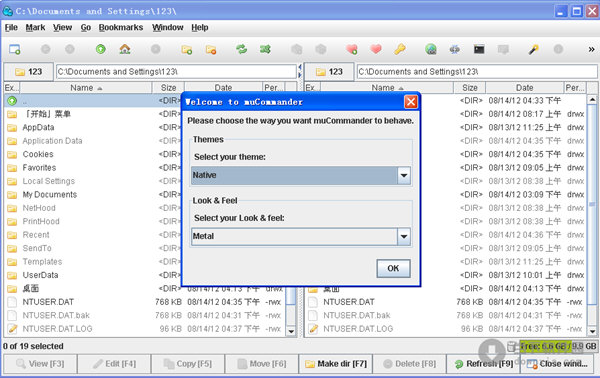Show open server connections icon
The image size is (600, 378).
(455, 49)
